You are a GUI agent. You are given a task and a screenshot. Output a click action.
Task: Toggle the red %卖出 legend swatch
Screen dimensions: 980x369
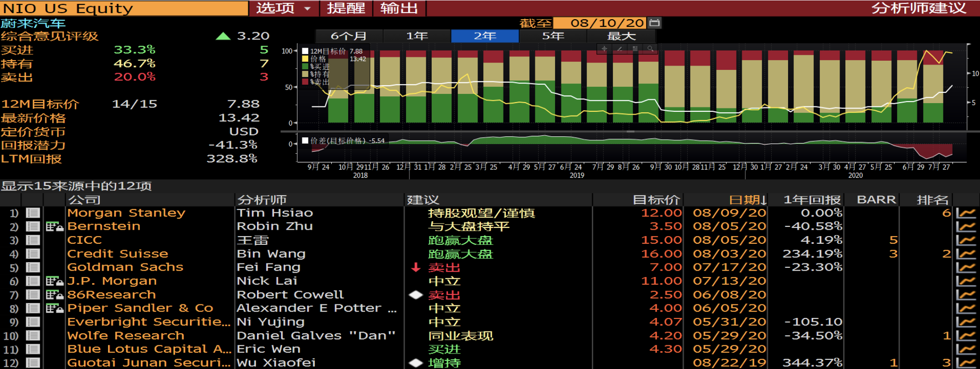(305, 82)
